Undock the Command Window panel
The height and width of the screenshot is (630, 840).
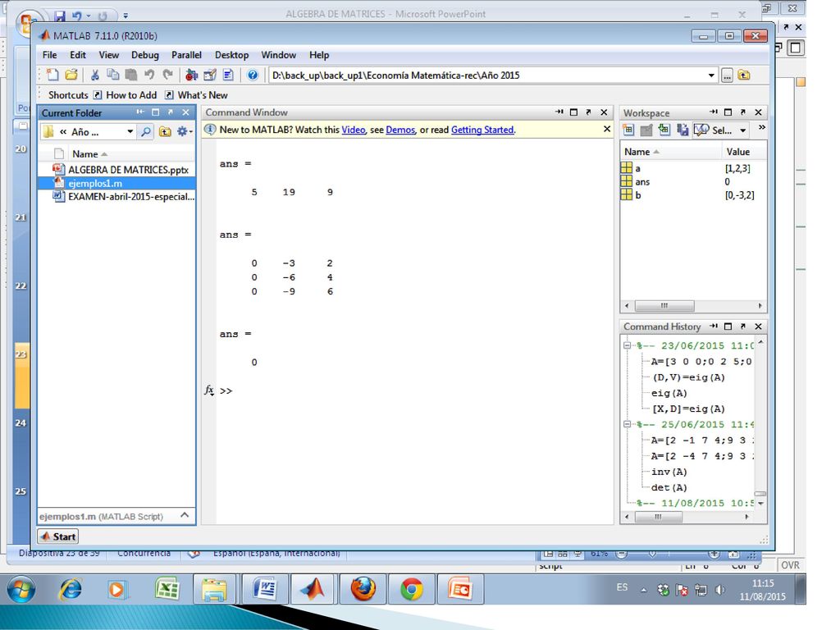pyautogui.click(x=589, y=112)
